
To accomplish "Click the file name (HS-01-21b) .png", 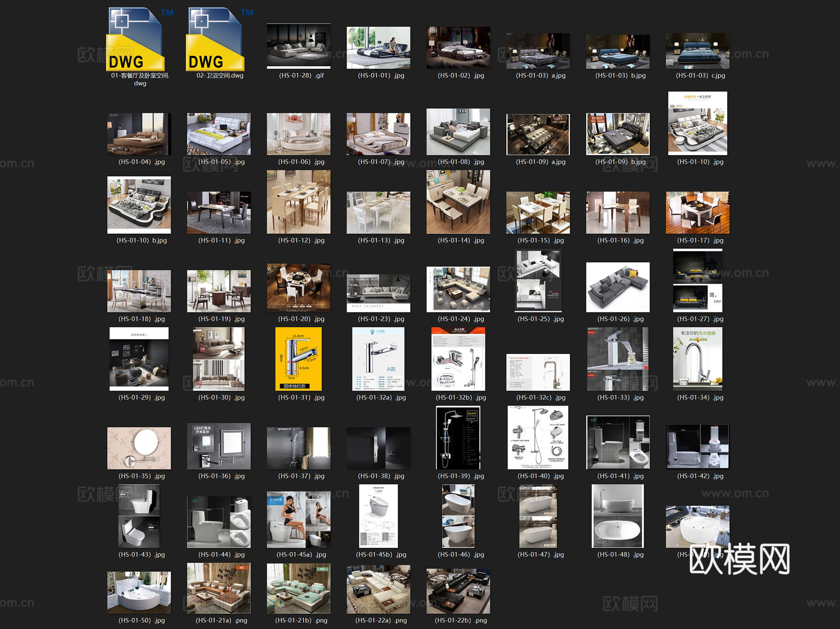I will tap(301, 620).
